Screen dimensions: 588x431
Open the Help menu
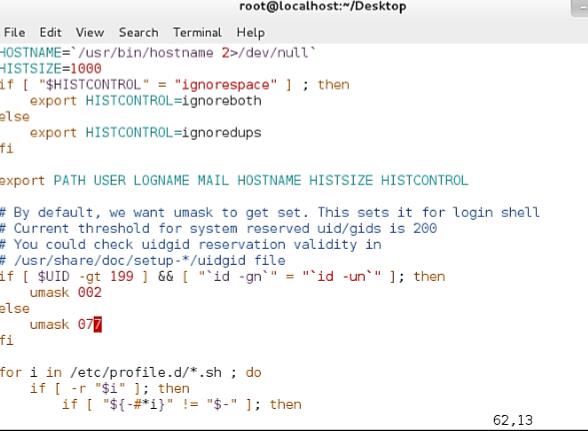click(x=250, y=33)
